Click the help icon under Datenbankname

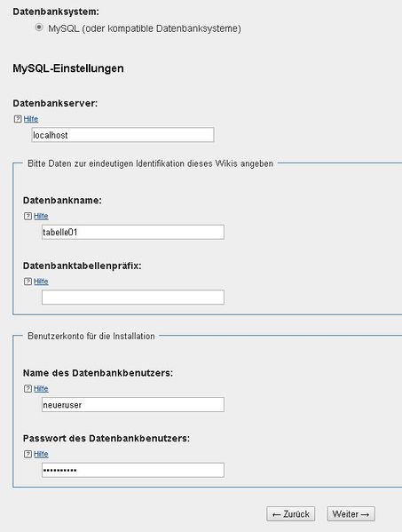(x=28, y=216)
